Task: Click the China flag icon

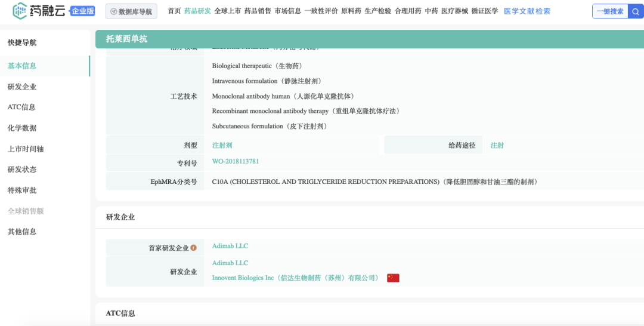Action: click(393, 278)
